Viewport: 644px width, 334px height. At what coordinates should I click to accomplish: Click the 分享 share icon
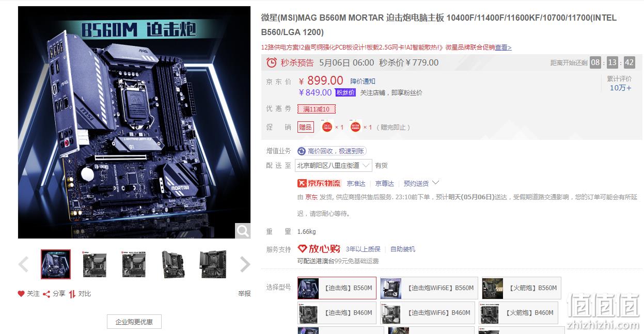(x=46, y=294)
